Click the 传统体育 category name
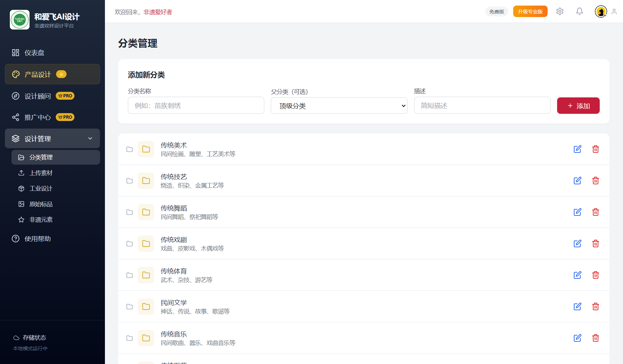 [x=174, y=271]
